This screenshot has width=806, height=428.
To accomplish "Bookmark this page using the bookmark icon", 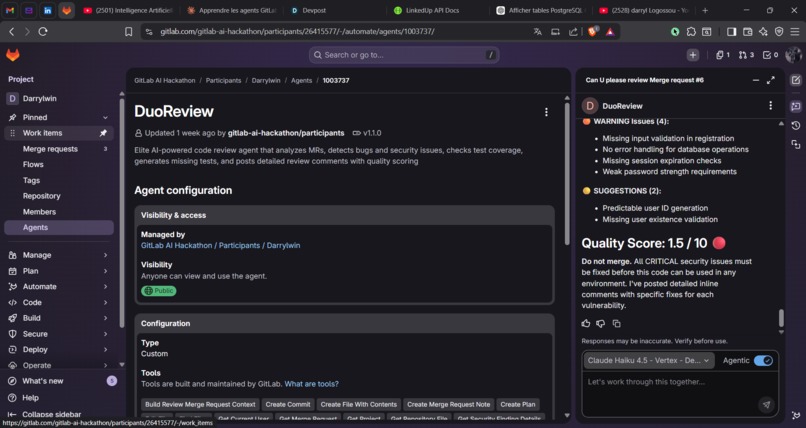I will [x=129, y=31].
